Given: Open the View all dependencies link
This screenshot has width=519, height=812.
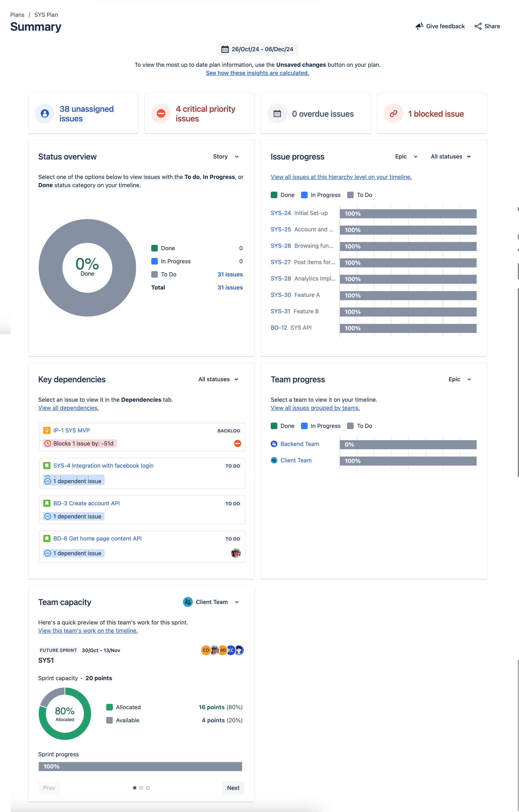Looking at the screenshot, I should (68, 408).
